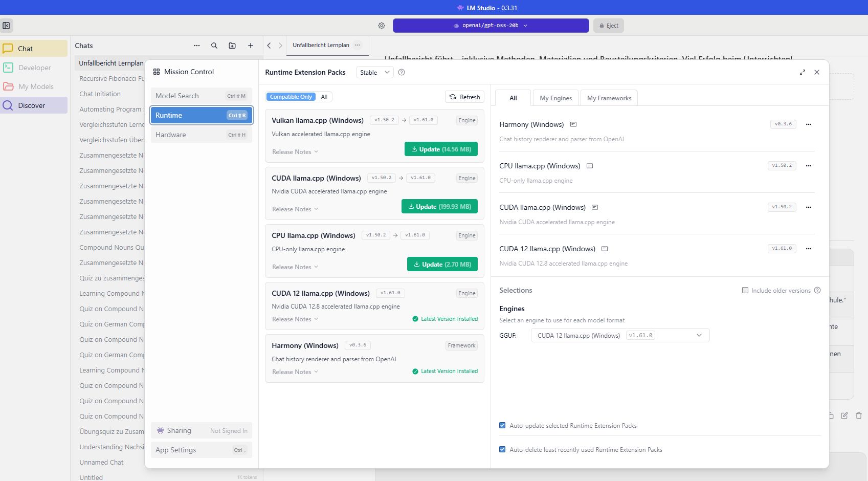The image size is (868, 481).
Task: Expand Mission Control dialog to fullscreen
Action: click(x=803, y=72)
